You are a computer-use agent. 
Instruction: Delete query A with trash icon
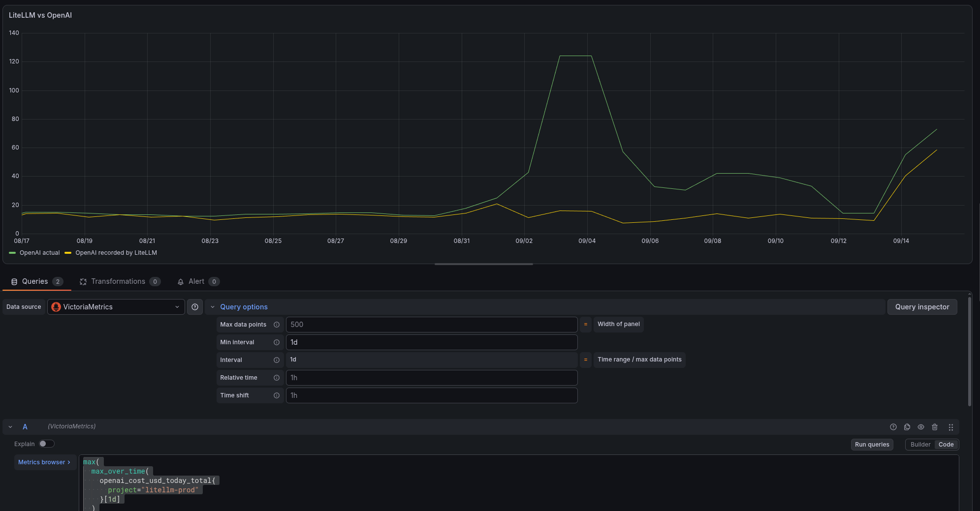coord(935,427)
